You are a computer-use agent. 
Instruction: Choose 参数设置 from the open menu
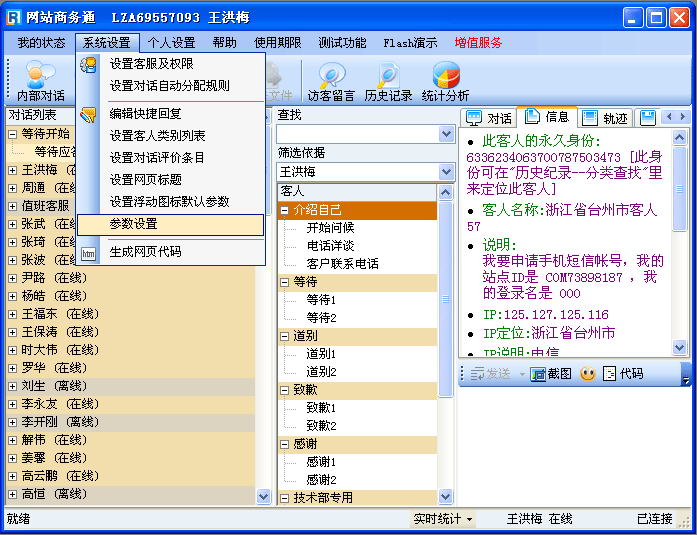point(134,224)
